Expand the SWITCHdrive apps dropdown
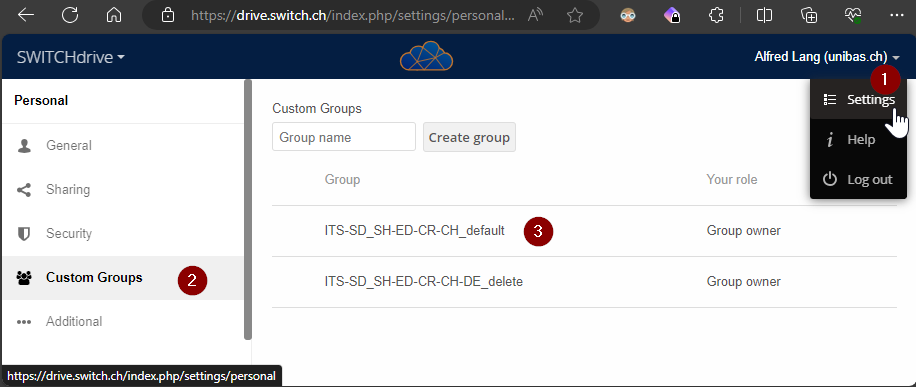 71,57
